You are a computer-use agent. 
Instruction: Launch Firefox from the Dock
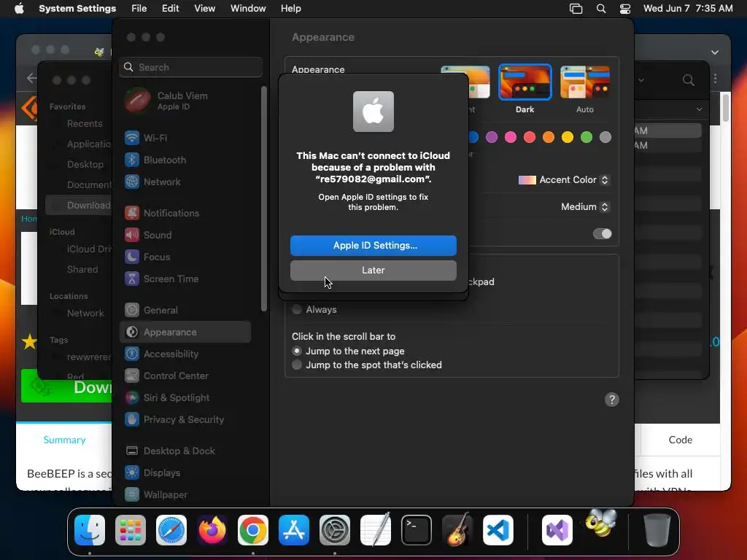(212, 530)
